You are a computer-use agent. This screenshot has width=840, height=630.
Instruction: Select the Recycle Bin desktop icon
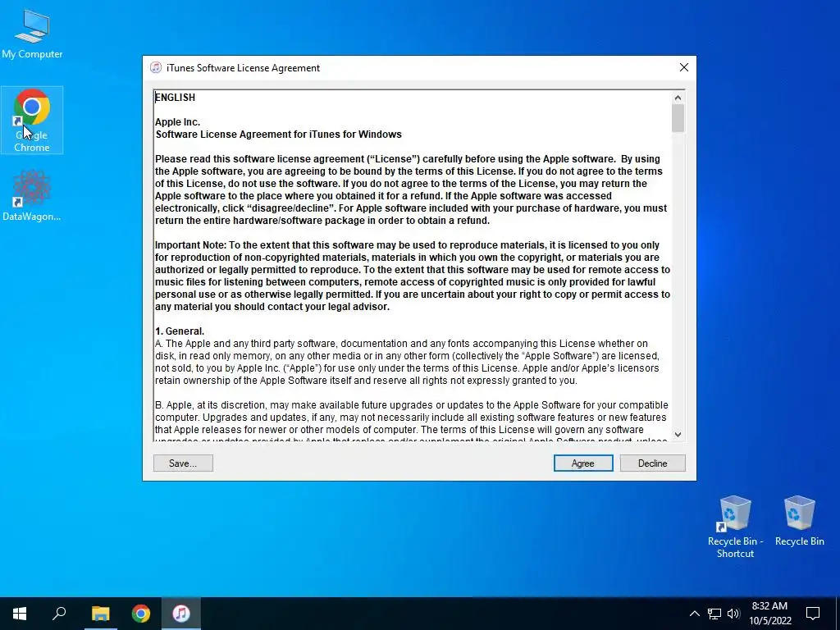click(x=799, y=521)
